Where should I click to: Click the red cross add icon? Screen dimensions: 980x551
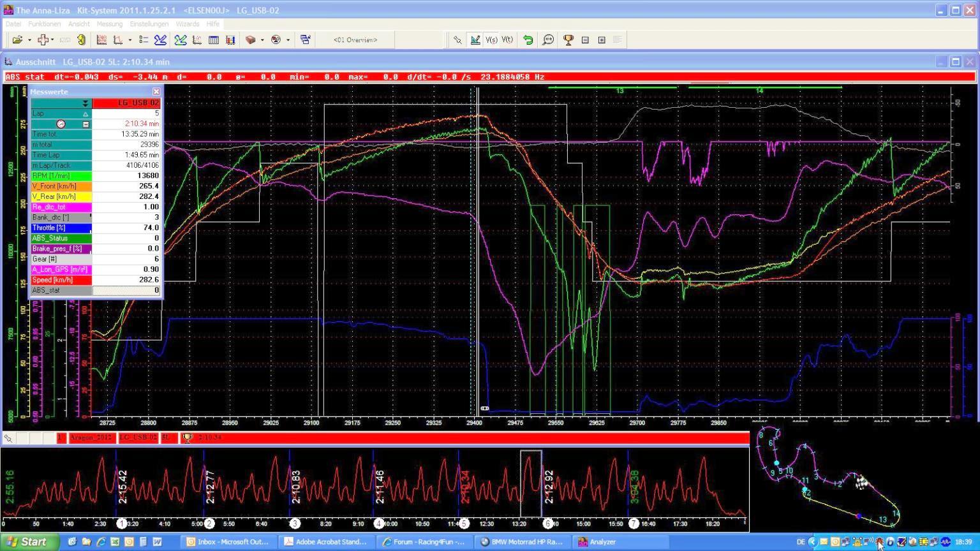point(43,40)
